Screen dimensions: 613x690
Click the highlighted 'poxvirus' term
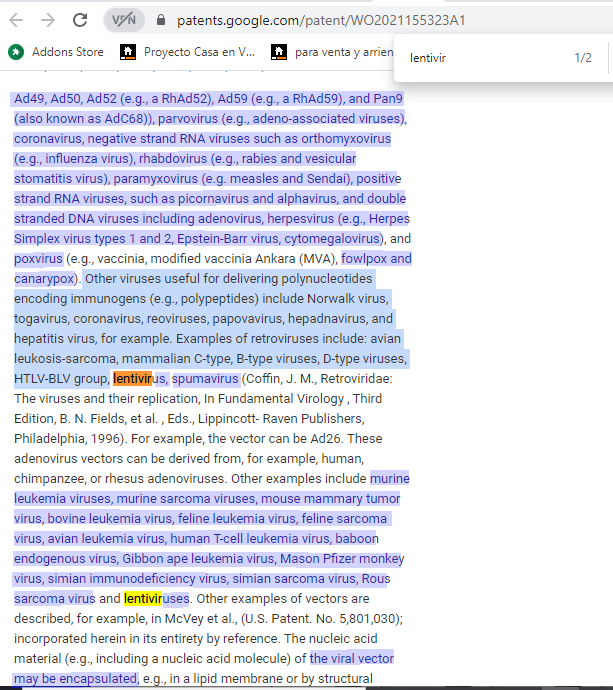coord(38,259)
